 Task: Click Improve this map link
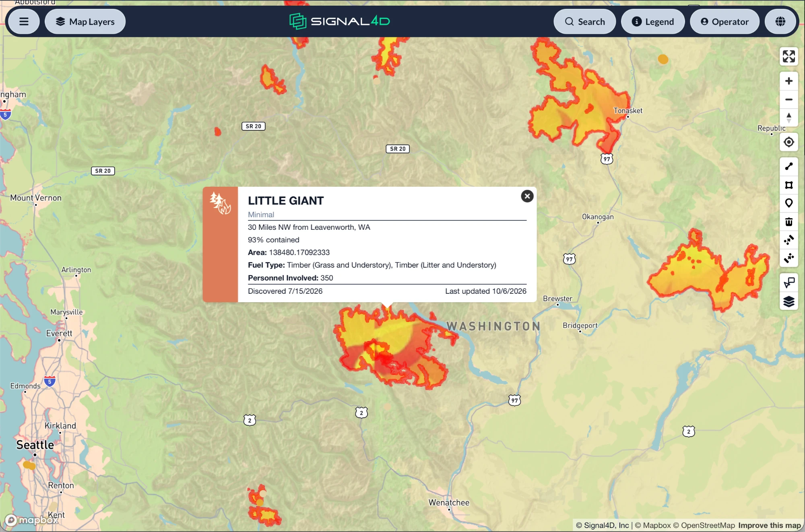(x=770, y=525)
